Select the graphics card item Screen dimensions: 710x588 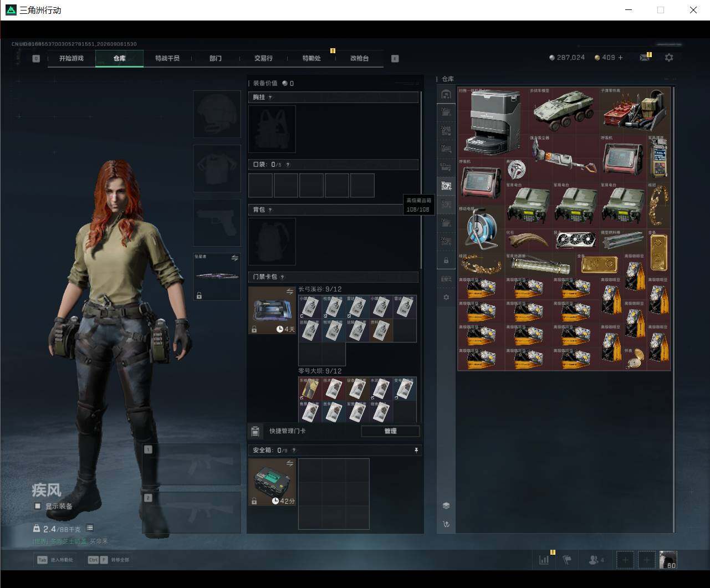pos(575,241)
